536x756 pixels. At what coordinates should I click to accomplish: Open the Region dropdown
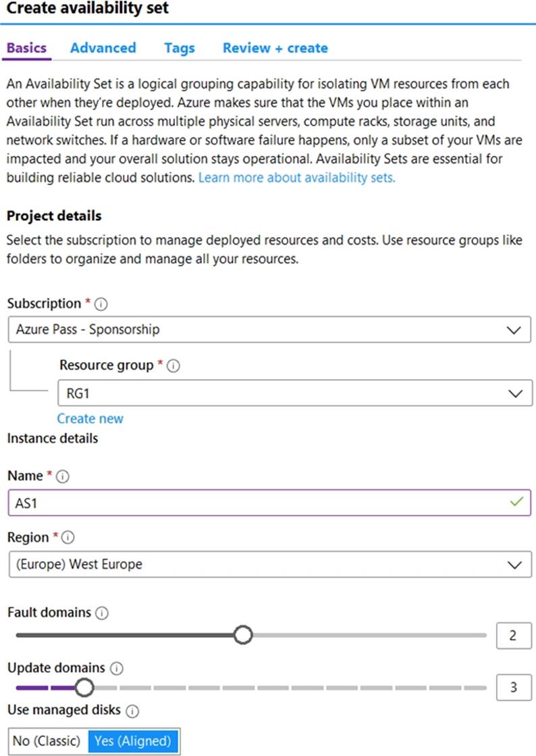pos(267,564)
